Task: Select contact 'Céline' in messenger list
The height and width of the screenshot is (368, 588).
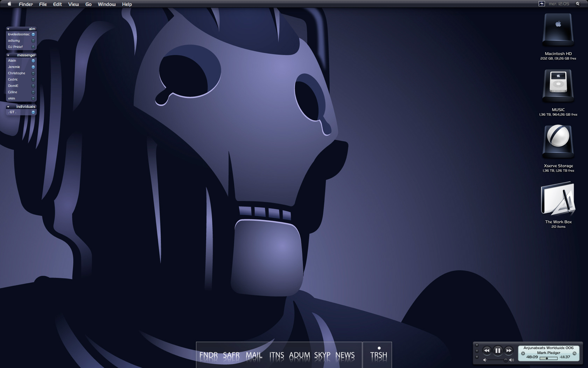Action: pyautogui.click(x=21, y=92)
